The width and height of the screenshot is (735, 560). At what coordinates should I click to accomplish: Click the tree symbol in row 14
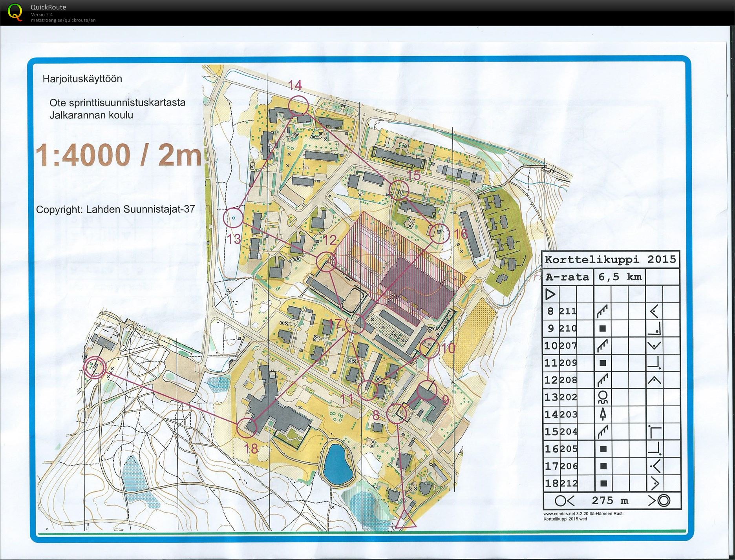click(603, 414)
